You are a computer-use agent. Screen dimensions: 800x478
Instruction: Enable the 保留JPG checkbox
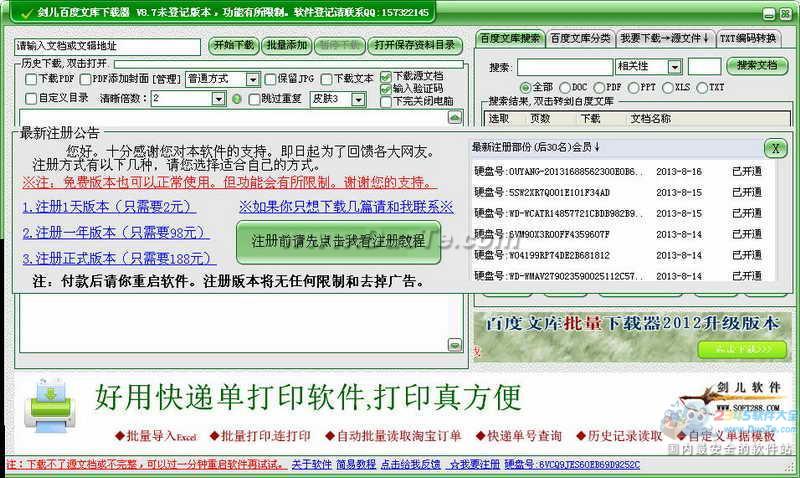point(270,79)
